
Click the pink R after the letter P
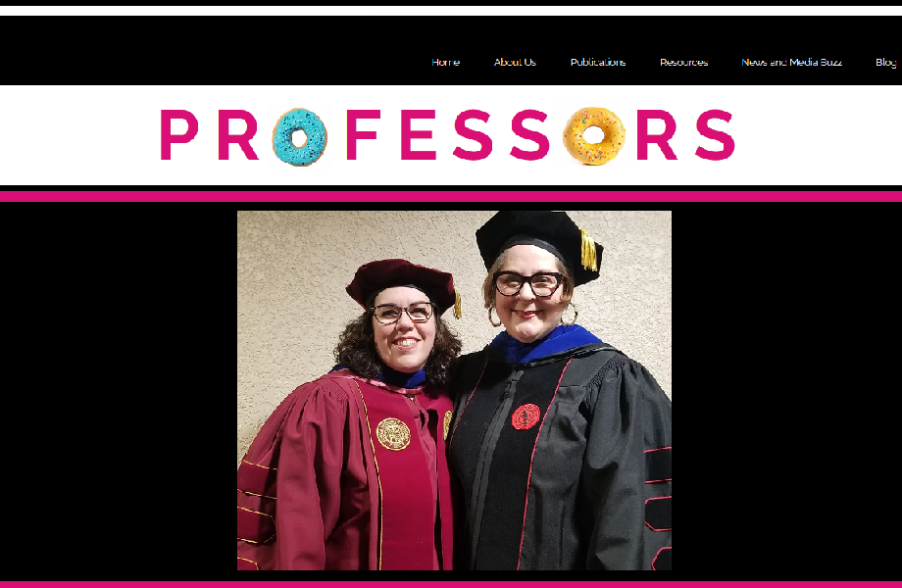pos(238,135)
